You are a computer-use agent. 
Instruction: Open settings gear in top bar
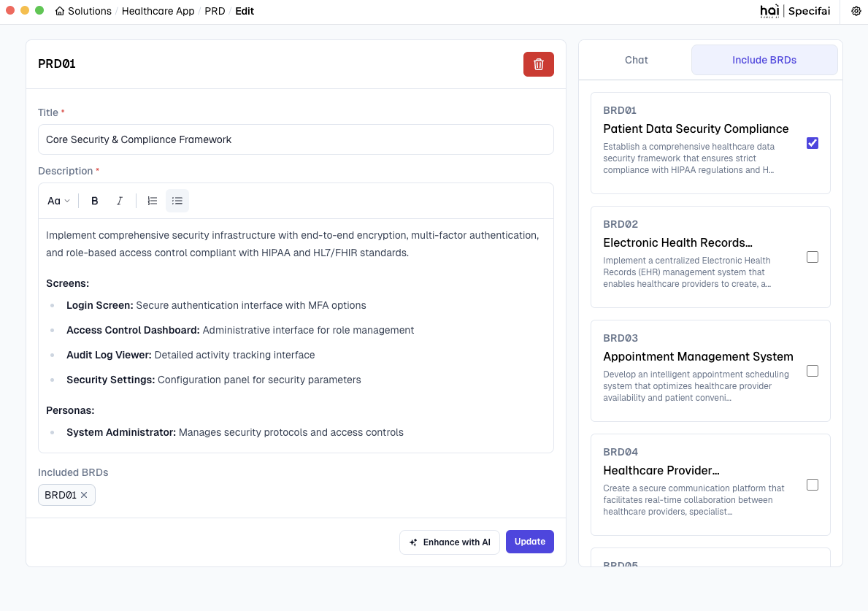[x=856, y=11]
